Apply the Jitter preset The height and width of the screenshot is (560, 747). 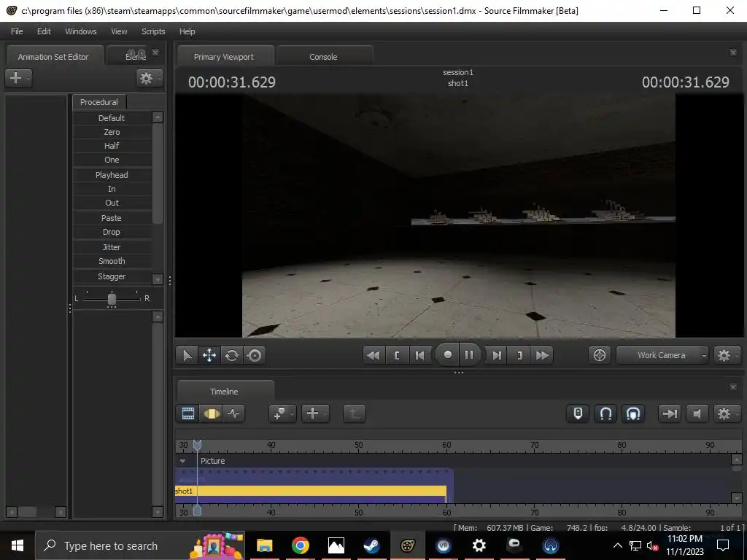[112, 247]
